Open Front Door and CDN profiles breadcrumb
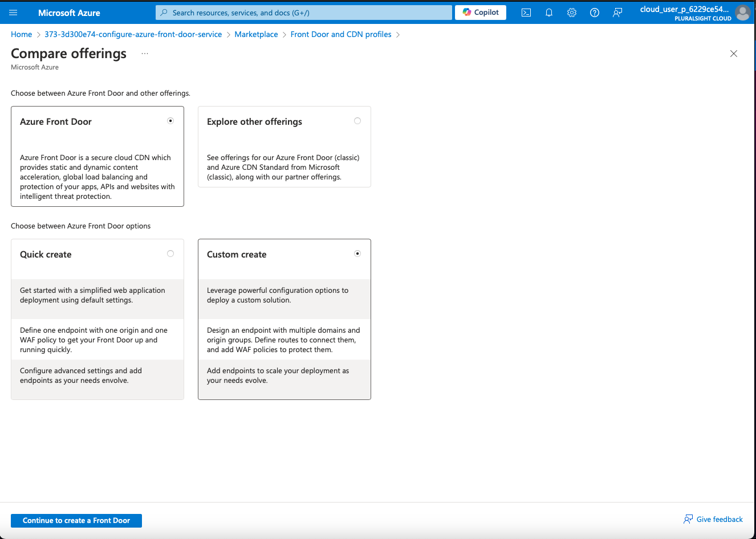The width and height of the screenshot is (756, 539). point(341,34)
